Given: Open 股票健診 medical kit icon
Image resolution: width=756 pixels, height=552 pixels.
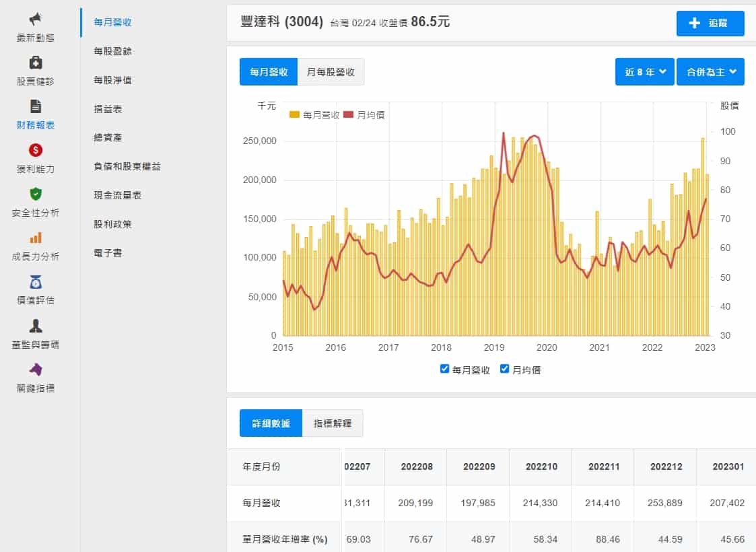Looking at the screenshot, I should point(36,63).
